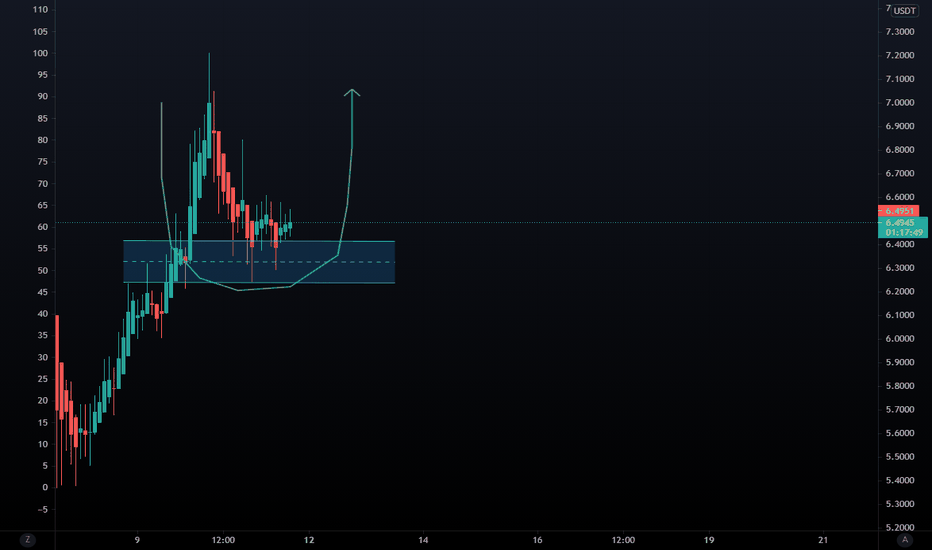
Task: Click the 5.6000 price axis label
Action: tap(900, 433)
